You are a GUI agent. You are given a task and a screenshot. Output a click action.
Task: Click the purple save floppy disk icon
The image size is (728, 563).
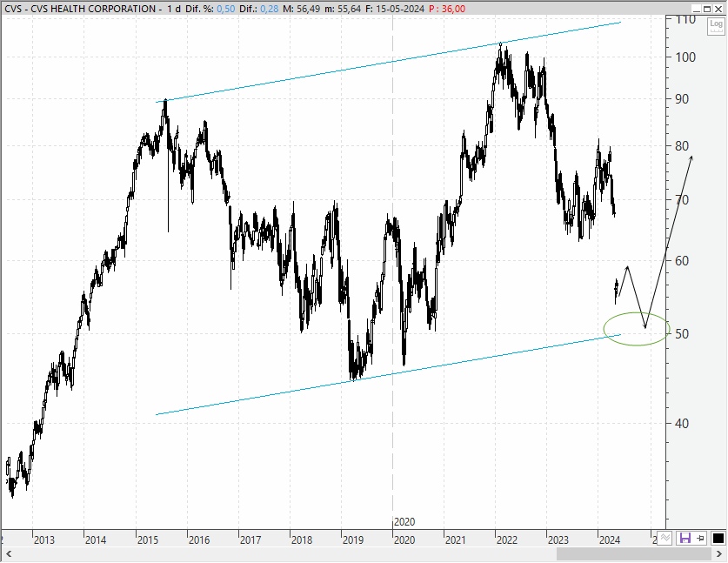[685, 539]
